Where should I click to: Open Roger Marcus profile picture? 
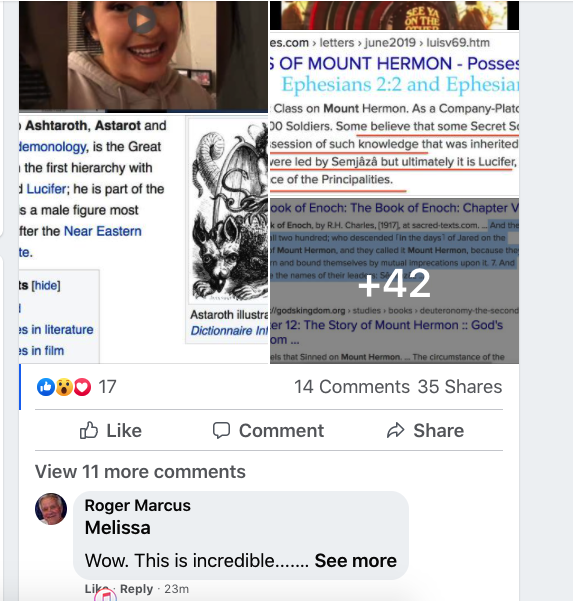[51, 509]
